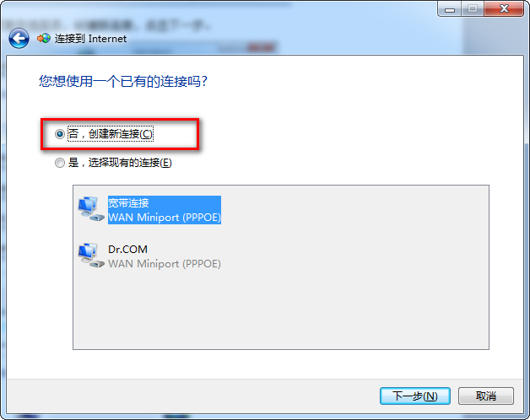The height and width of the screenshot is (420, 530).
Task: Click the 取消 button
Action: 486,396
